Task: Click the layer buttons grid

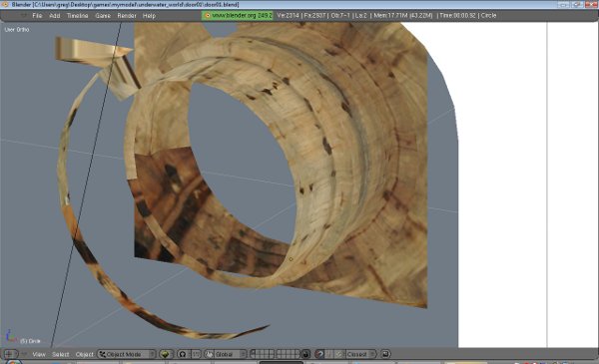Action: [x=275, y=354]
